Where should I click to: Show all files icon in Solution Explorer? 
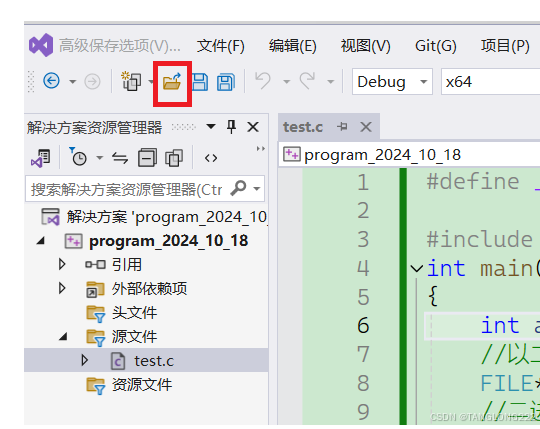point(174,158)
